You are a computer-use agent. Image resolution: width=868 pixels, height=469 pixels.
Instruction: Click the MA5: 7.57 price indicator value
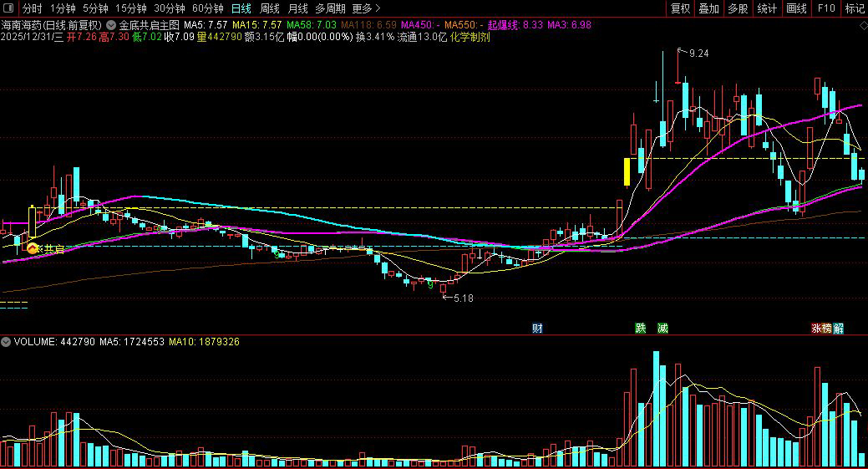(206, 25)
